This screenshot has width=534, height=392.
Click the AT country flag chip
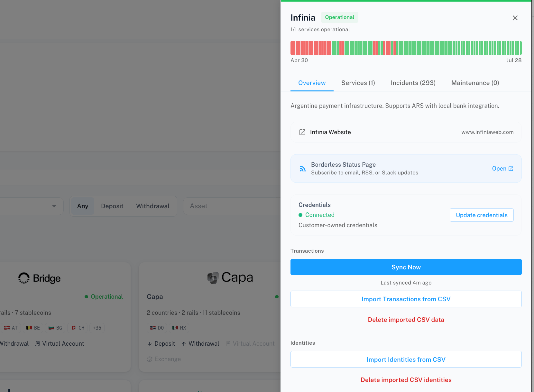coord(11,328)
